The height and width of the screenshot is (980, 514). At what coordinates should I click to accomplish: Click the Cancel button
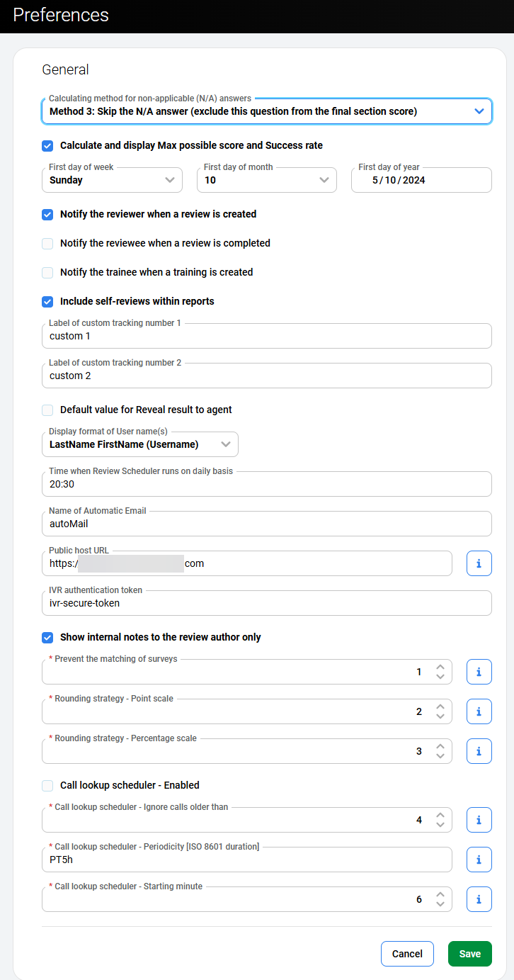coord(407,954)
